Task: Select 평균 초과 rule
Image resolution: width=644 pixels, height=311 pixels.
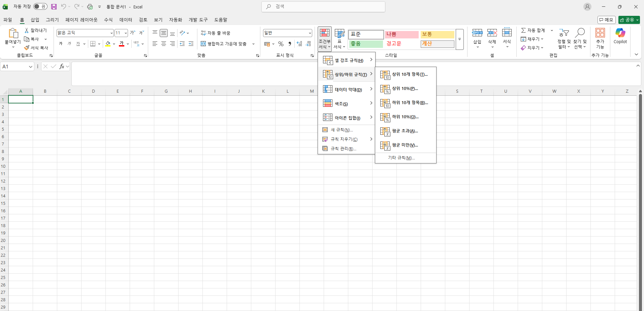Action: [x=406, y=131]
